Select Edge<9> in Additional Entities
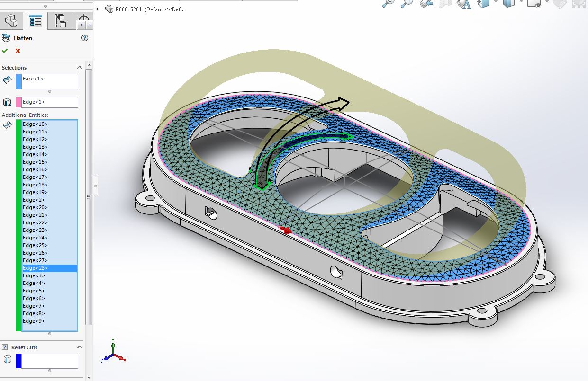Screen dimensions: 588x381 (50, 321)
